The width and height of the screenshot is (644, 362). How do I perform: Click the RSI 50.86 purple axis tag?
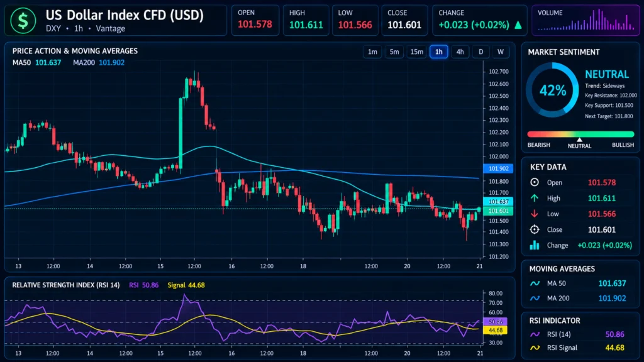coord(496,322)
